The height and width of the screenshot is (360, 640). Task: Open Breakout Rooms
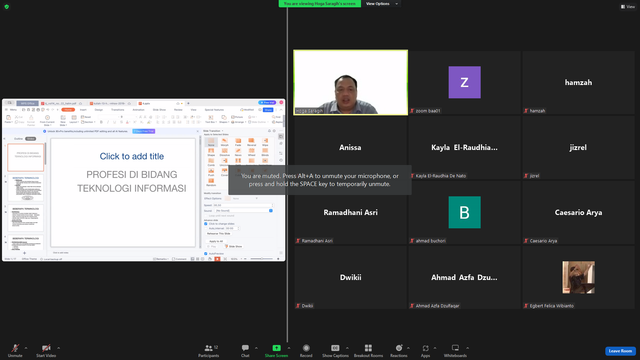368,350
